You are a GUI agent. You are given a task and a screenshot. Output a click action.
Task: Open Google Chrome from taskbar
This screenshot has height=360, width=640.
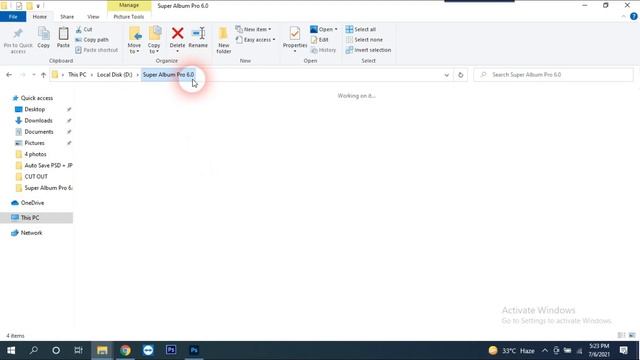tap(125, 350)
